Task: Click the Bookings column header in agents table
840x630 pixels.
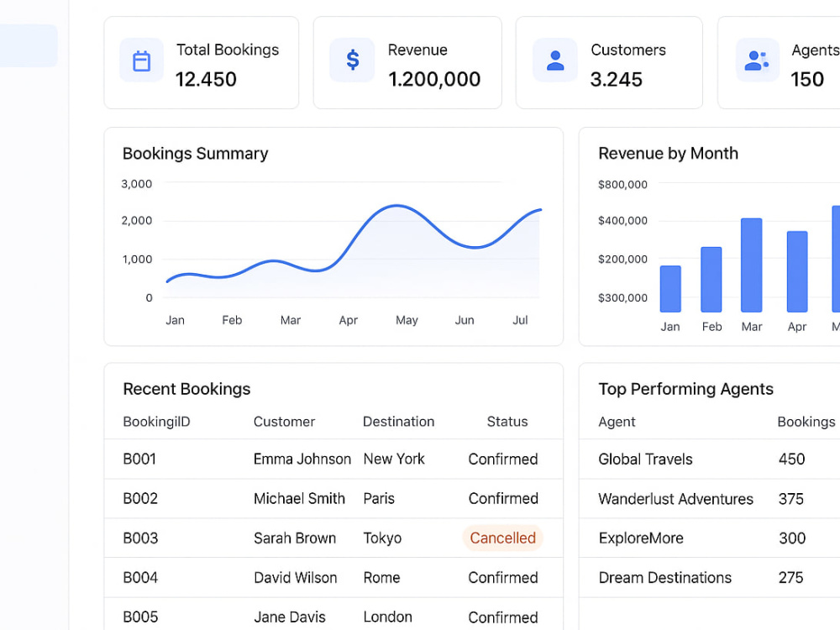Action: tap(806, 422)
